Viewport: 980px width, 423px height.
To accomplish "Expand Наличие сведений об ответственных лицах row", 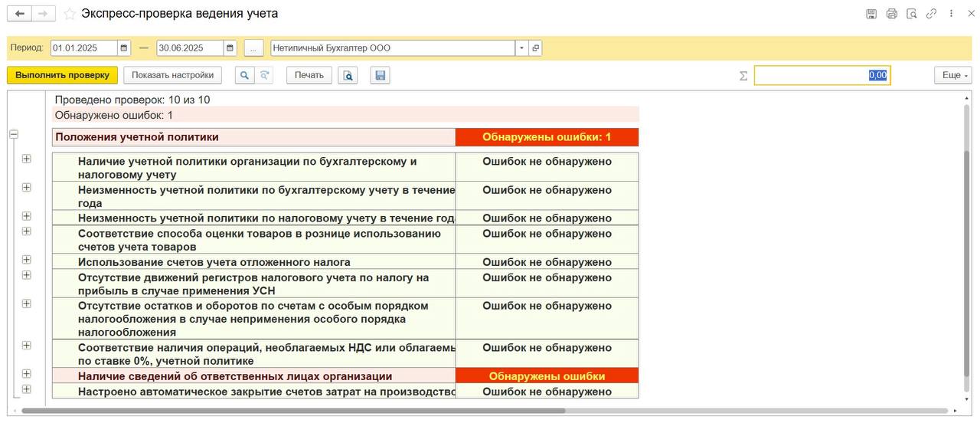I will pyautogui.click(x=27, y=374).
